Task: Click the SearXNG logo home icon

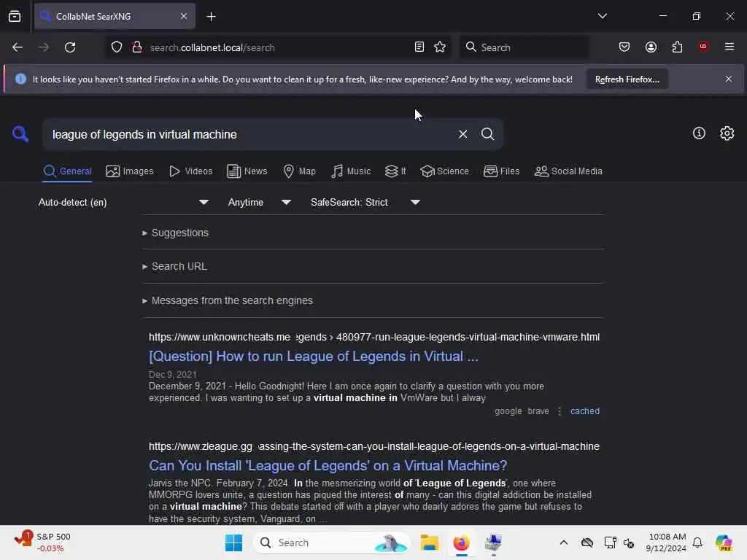Action: 20,134
